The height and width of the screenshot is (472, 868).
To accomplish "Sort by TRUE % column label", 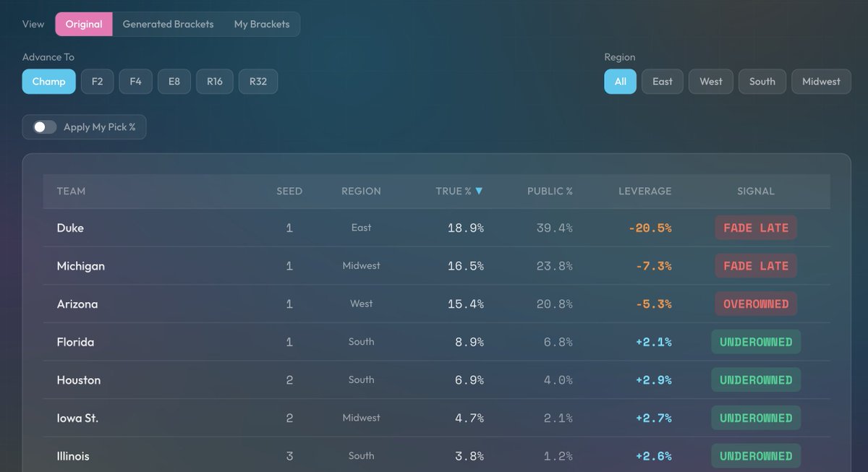I will [454, 192].
